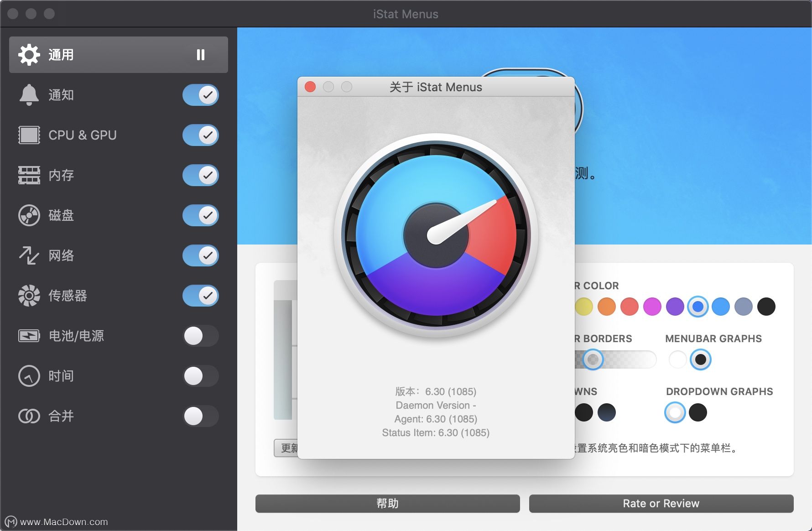
Task: Click the network arrows icon for 网络
Action: 29,255
